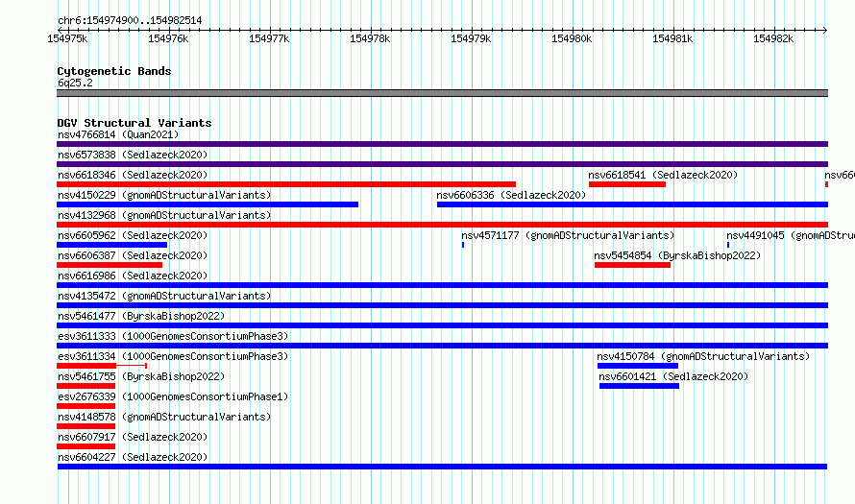Click the nsv6606336 (Sedlazeck2020) label

click(x=511, y=195)
